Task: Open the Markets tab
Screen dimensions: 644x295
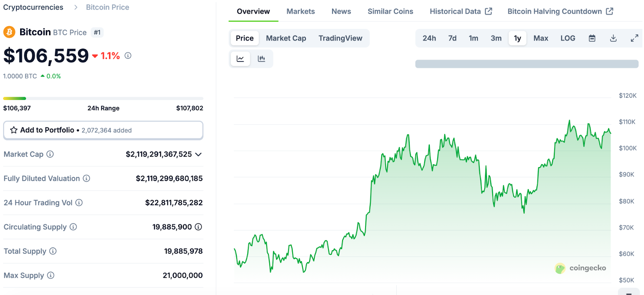Action: tap(301, 11)
